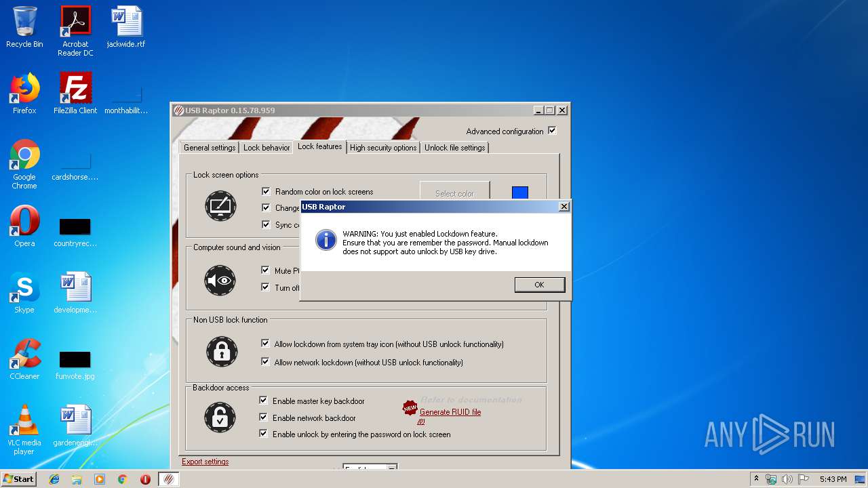Switch to the Lock behavior tab
The image size is (868, 488).
tap(267, 148)
